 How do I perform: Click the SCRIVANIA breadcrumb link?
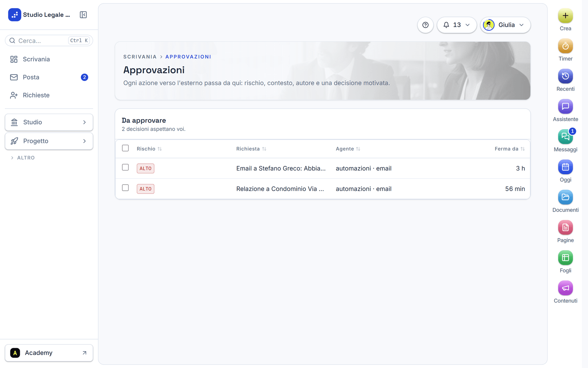(140, 57)
